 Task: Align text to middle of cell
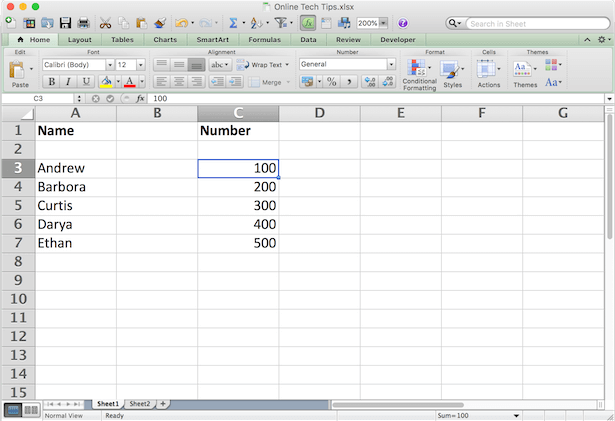[179, 65]
